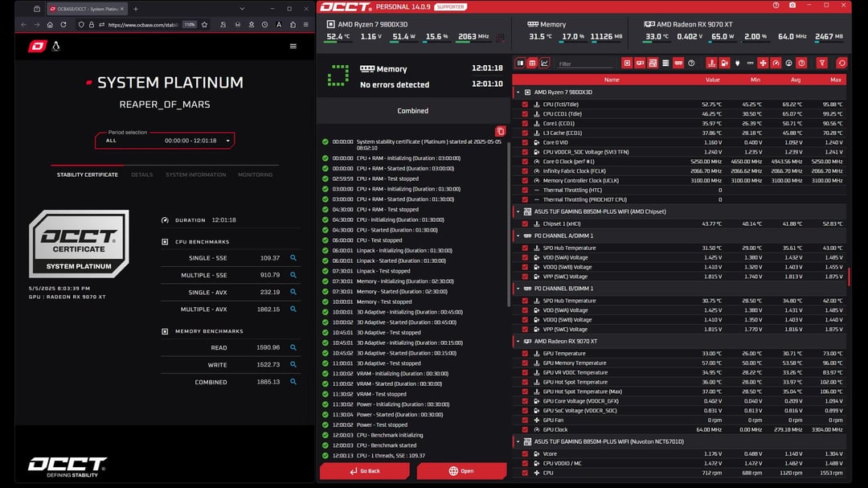The image size is (868, 488).
Task: Click the funnel filter icon in OCCT
Action: click(x=822, y=64)
